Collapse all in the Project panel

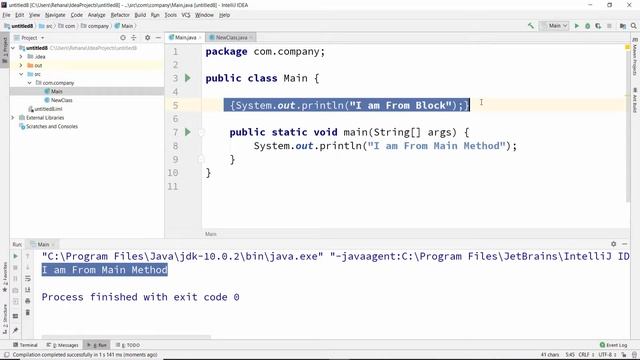[133, 38]
